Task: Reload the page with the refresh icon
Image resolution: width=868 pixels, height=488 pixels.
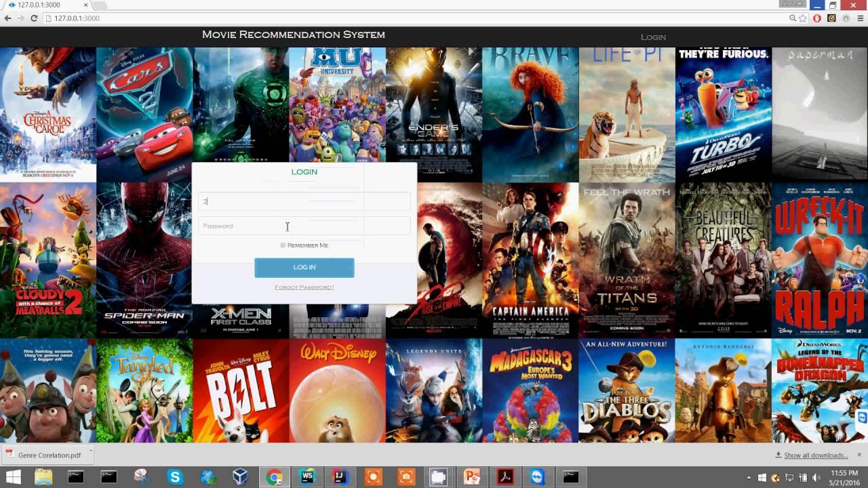Action: point(34,18)
